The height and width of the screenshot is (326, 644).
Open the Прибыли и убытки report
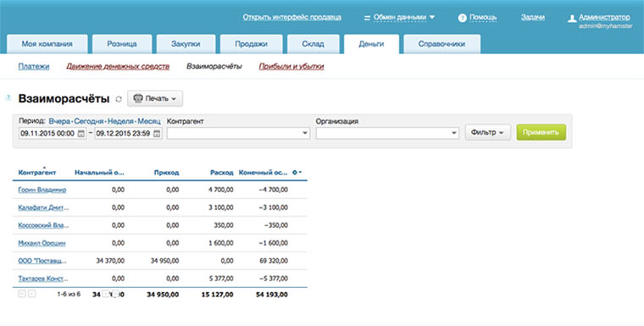coord(291,66)
